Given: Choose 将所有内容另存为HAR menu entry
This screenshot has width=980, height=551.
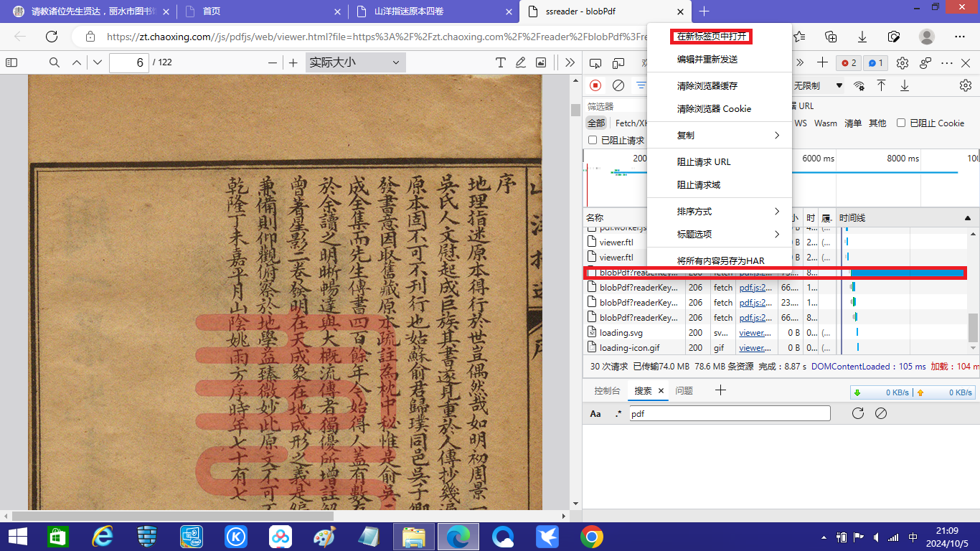Looking at the screenshot, I should click(x=720, y=260).
